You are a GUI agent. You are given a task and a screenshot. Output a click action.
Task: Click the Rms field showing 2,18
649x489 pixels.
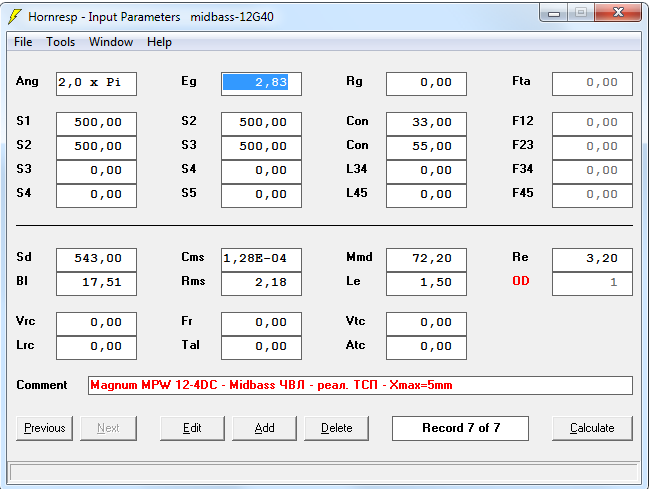[261, 284]
